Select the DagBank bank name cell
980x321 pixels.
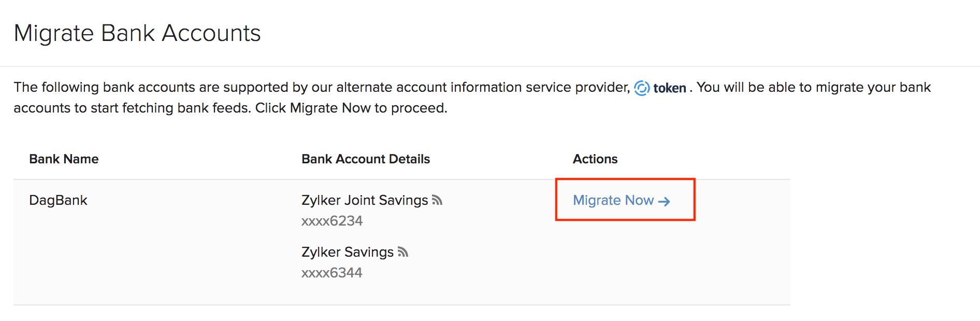tap(58, 200)
